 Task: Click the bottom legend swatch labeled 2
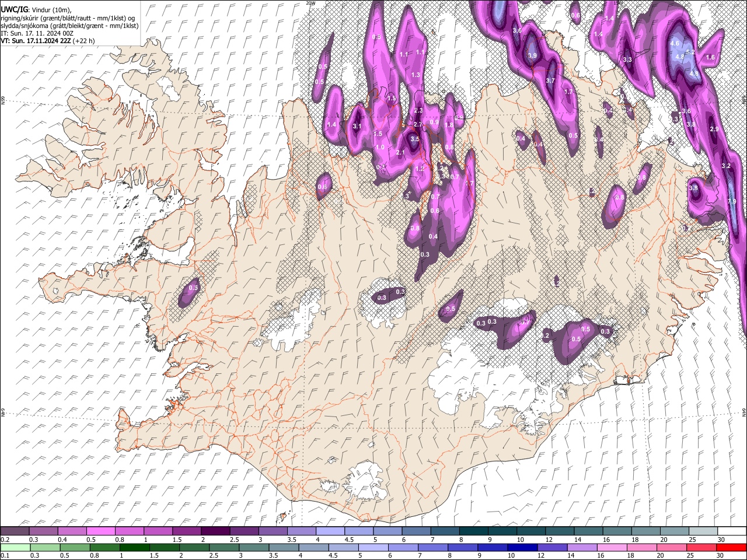click(194, 547)
